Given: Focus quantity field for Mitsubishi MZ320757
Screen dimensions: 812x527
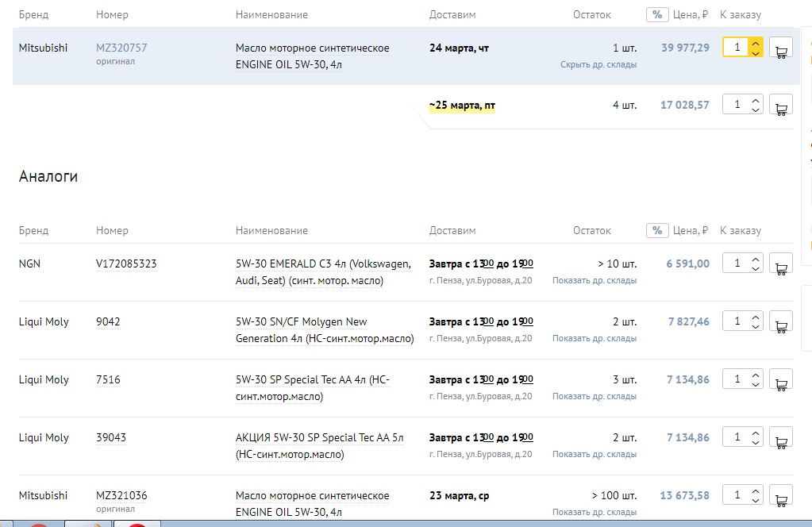Looking at the screenshot, I should [x=737, y=48].
